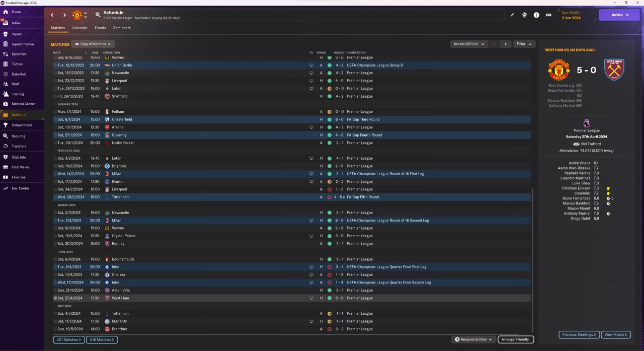Click the Manchester United club badge
The height and width of the screenshot is (351, 644).
(x=77, y=15)
